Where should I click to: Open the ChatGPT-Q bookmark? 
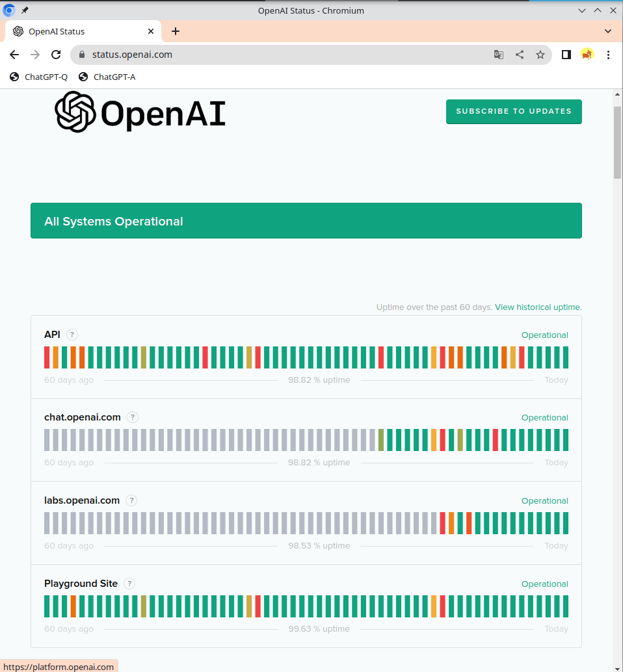[39, 77]
